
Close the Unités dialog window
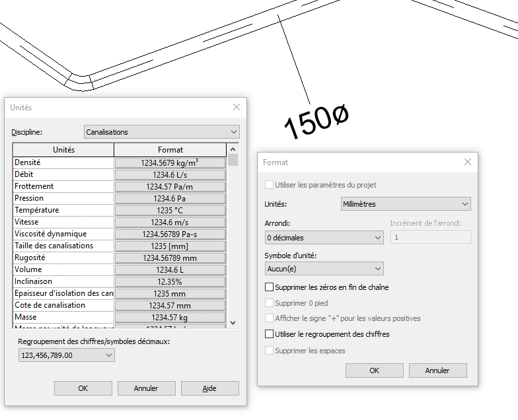(x=237, y=107)
